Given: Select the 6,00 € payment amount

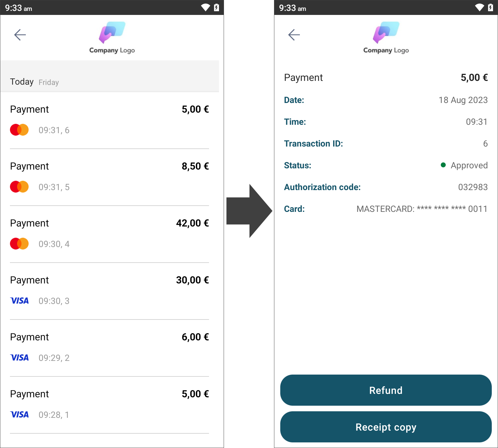Looking at the screenshot, I should point(195,337).
